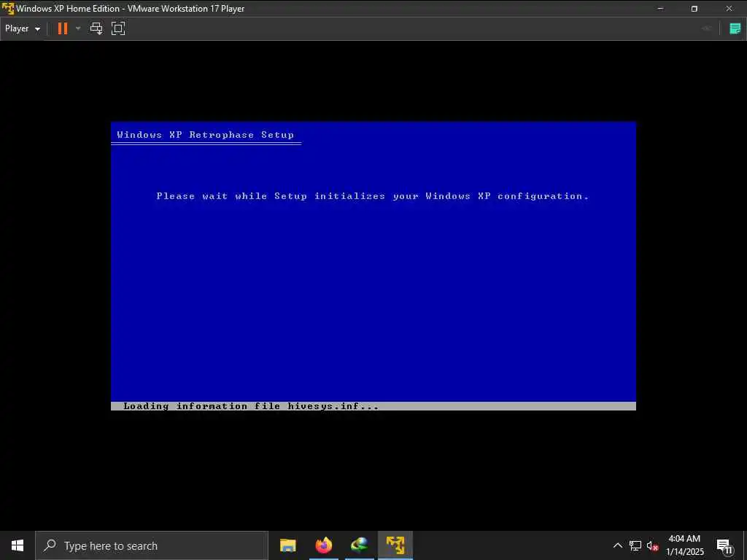Click the 'Type here to search' box
The image size is (747, 560).
coord(152,545)
